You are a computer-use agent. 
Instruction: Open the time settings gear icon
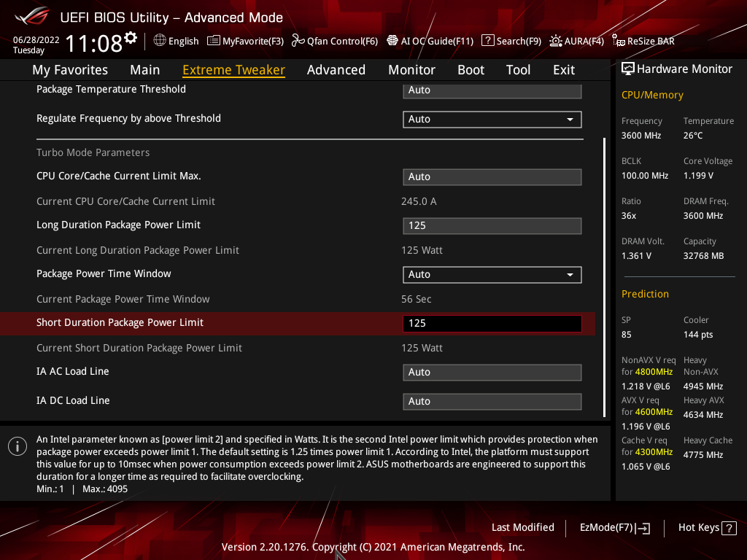(x=131, y=38)
